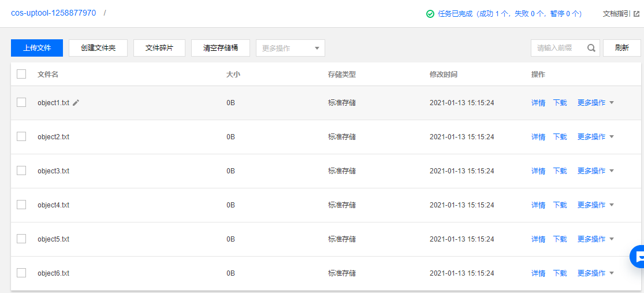
Task: Toggle the select-all checkbox in table header
Action: 21,74
